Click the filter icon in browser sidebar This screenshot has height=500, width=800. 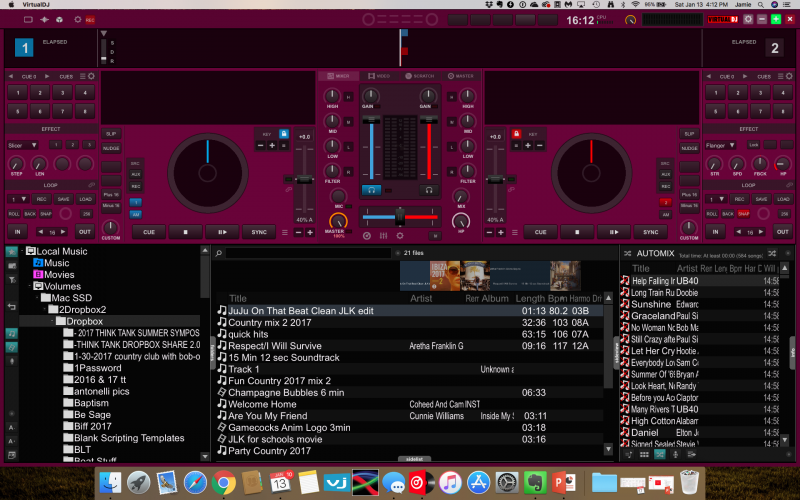click(x=11, y=280)
